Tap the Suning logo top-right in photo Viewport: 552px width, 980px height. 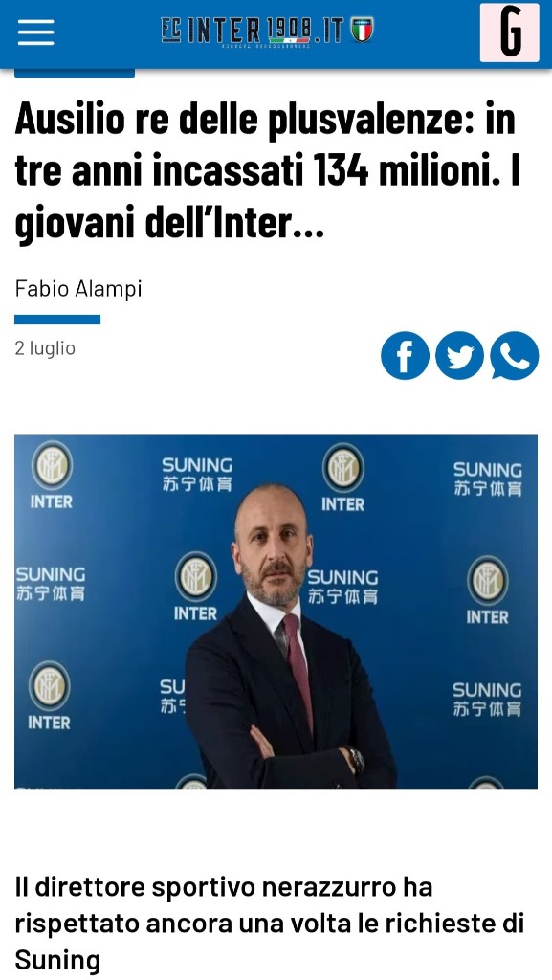[487, 479]
